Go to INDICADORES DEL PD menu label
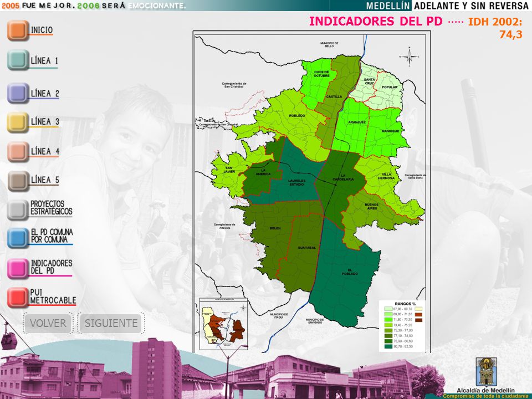This screenshot has height=399, width=532. pyautogui.click(x=51, y=267)
